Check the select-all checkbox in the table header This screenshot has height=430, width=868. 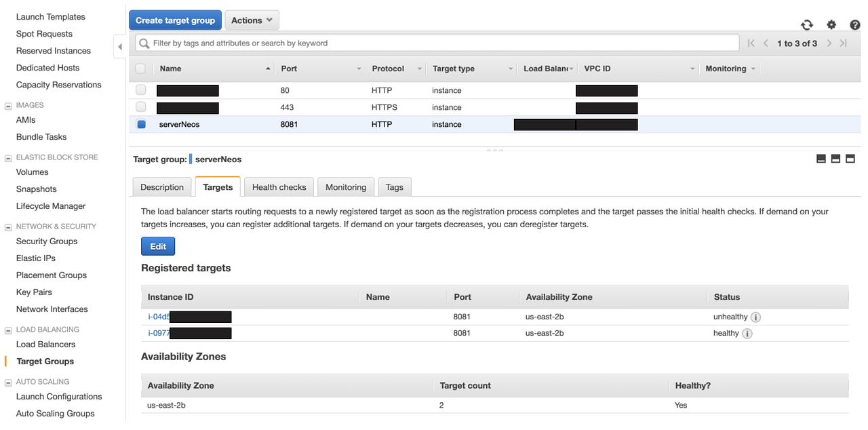[142, 68]
